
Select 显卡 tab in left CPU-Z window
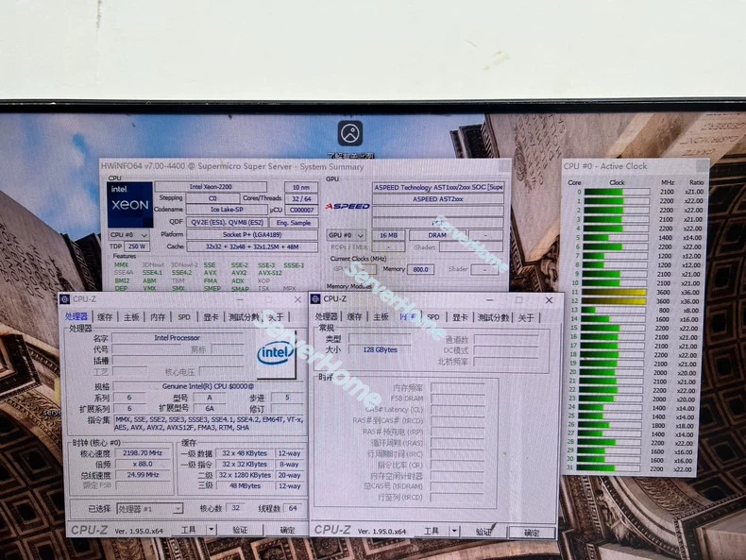tap(211, 317)
